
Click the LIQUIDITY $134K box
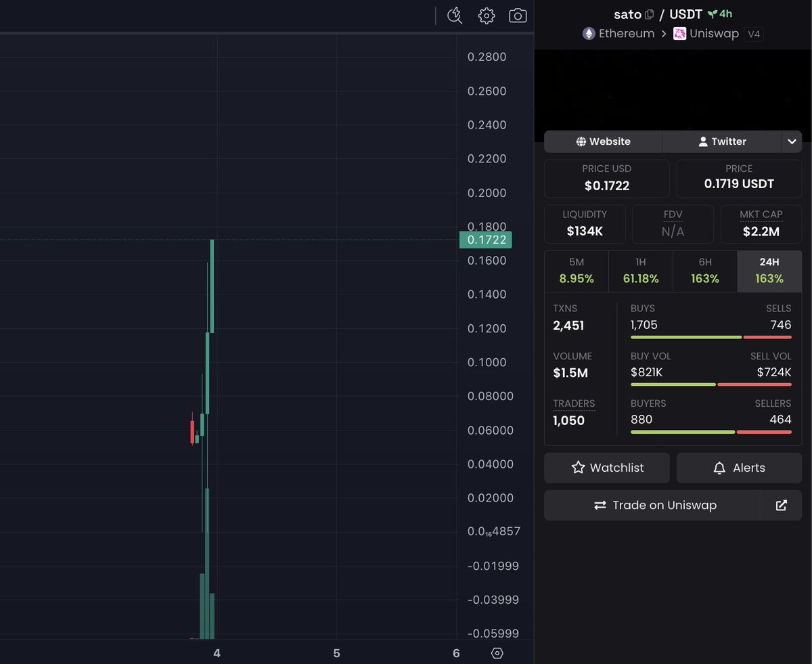(585, 224)
